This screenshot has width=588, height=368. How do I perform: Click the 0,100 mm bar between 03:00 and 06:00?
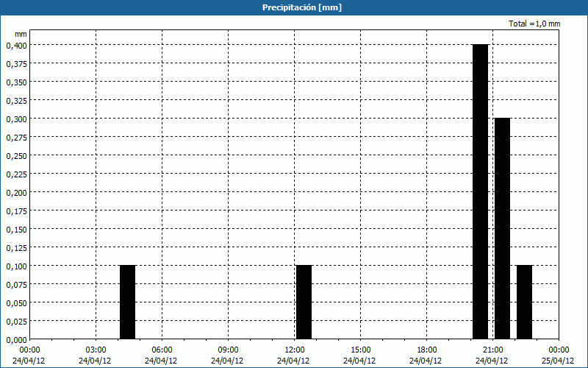pyautogui.click(x=127, y=302)
